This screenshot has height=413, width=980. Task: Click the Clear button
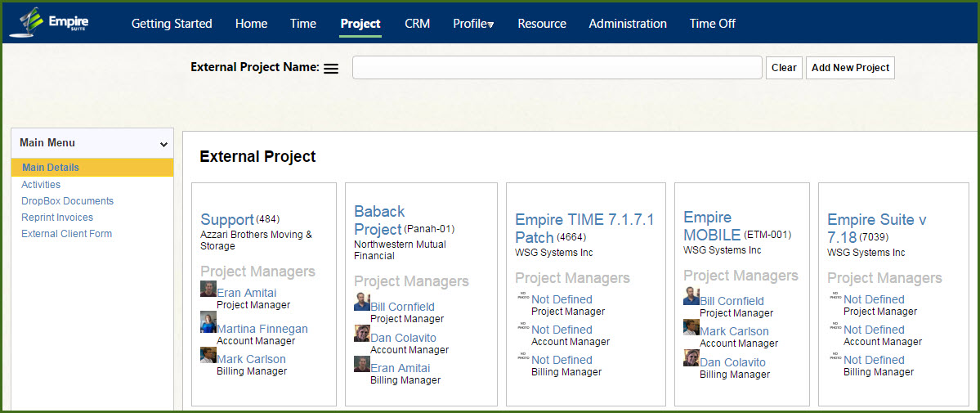pyautogui.click(x=784, y=68)
